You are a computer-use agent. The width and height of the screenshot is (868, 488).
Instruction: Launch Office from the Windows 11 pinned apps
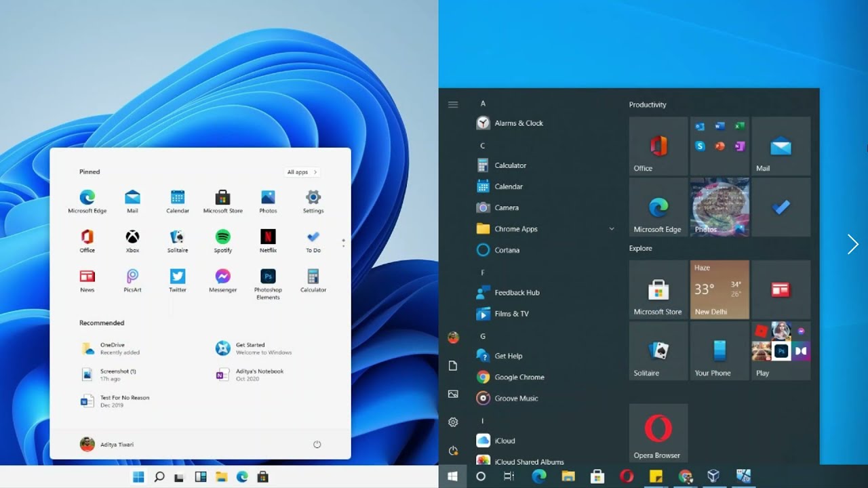click(x=87, y=241)
